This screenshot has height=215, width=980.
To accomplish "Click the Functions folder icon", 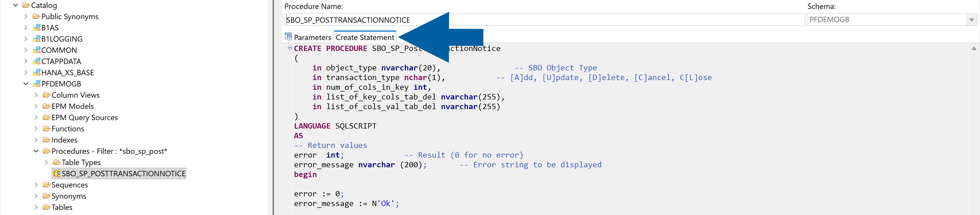I will [47, 129].
